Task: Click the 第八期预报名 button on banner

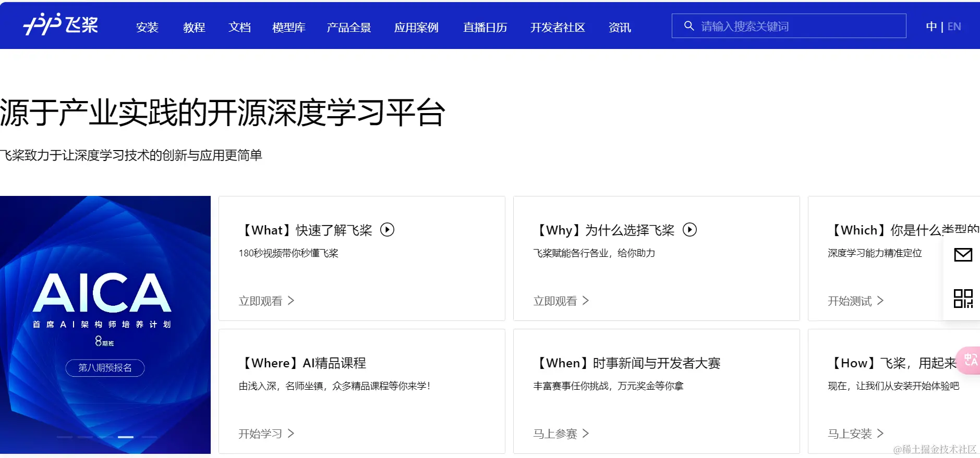Action: [x=105, y=368]
